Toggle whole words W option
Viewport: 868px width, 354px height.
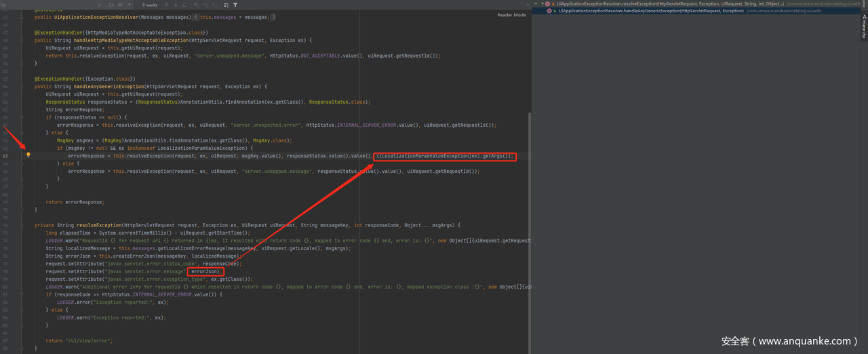pyautogui.click(x=121, y=5)
